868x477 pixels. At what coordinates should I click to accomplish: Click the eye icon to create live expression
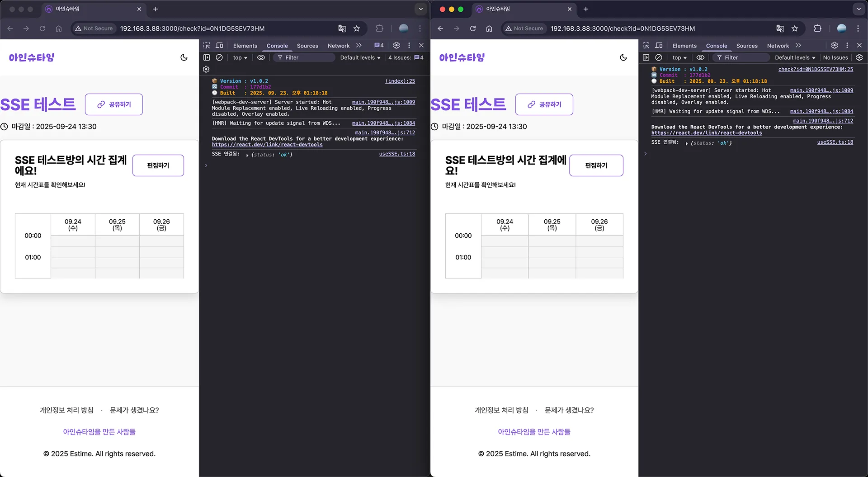(x=261, y=57)
